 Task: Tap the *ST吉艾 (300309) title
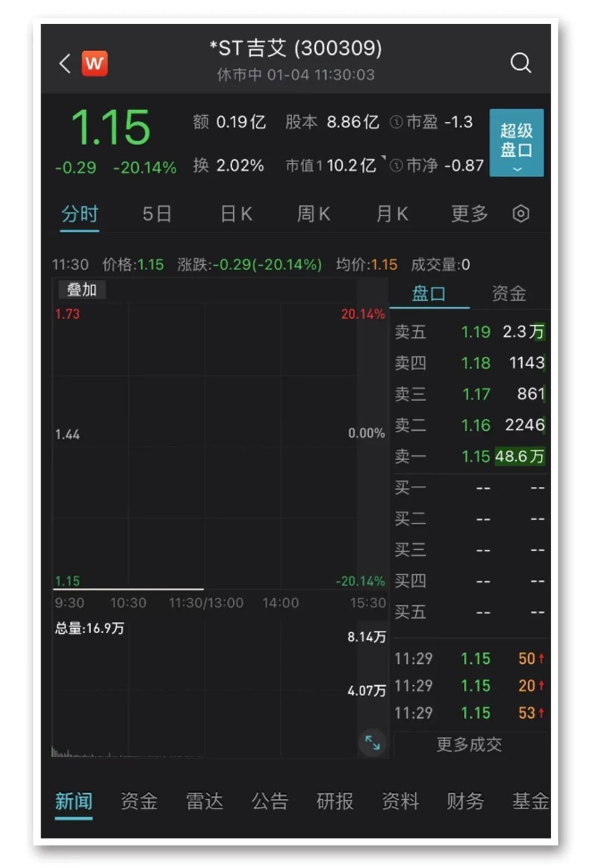tap(296, 48)
